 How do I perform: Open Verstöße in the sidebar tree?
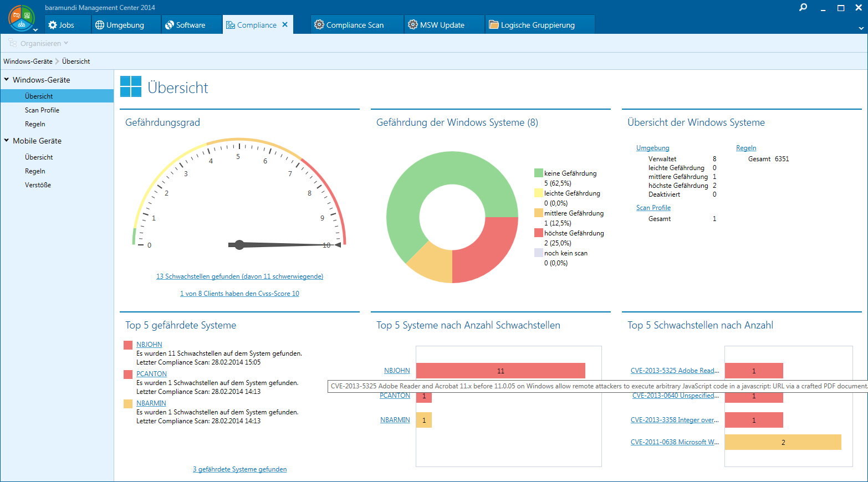tap(38, 185)
